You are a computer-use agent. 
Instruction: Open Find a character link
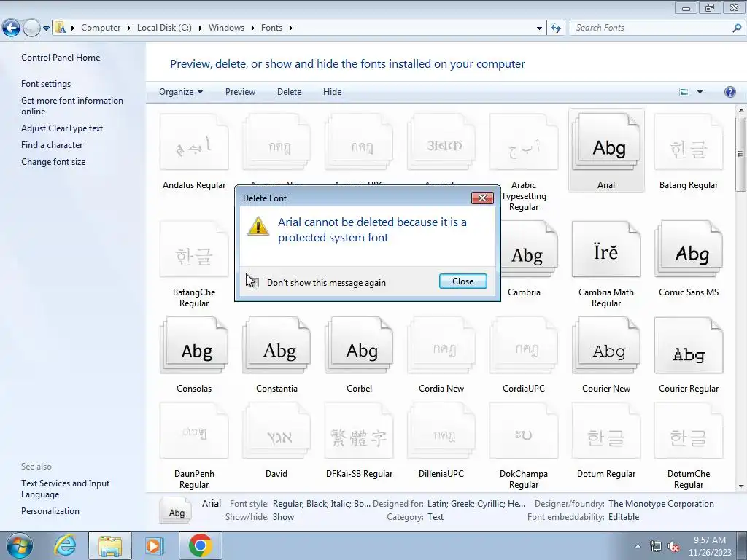pos(52,145)
